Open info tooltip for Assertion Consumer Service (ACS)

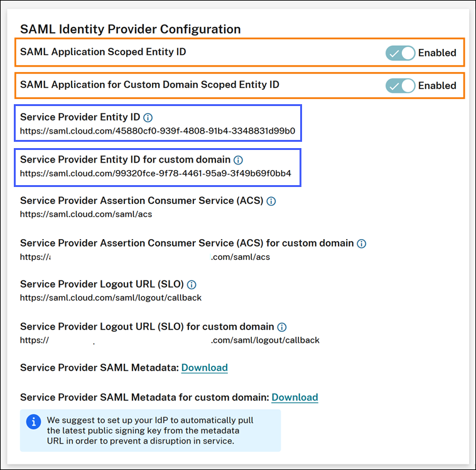[271, 201]
